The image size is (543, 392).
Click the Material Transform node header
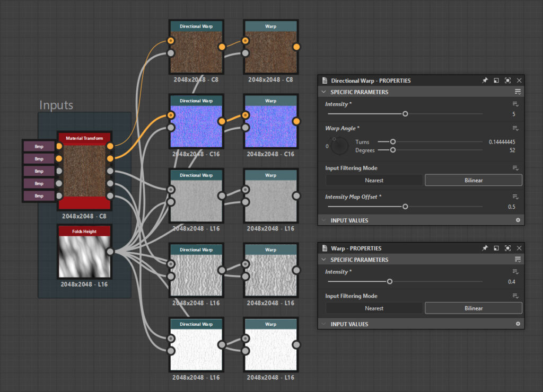(x=84, y=138)
